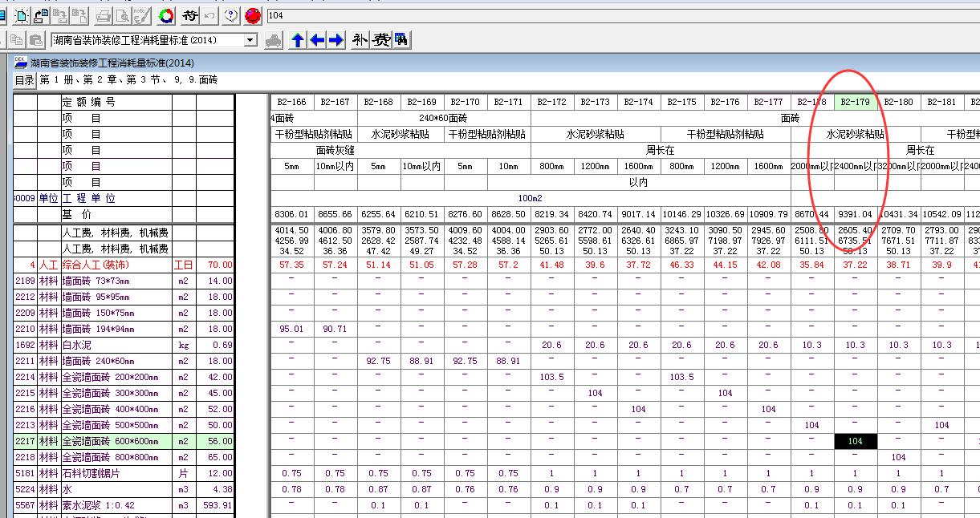Click cell value 103.5 under B2-172
This screenshot has height=518, width=980.
[x=551, y=377]
